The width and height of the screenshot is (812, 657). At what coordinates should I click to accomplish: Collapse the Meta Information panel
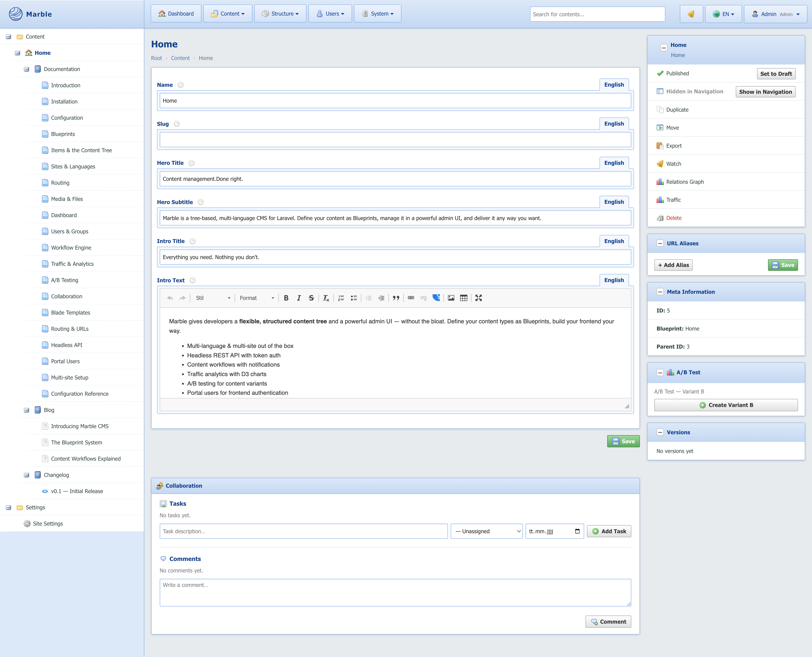tap(660, 292)
